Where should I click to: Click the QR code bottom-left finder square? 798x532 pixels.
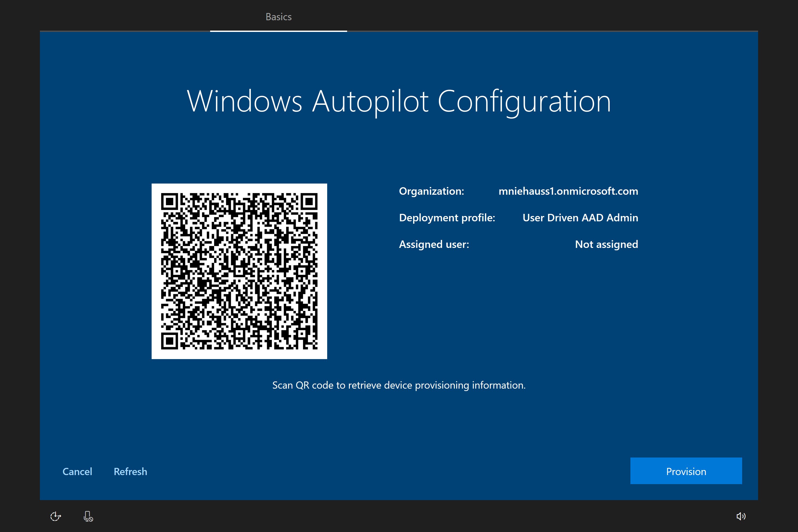pyautogui.click(x=169, y=341)
